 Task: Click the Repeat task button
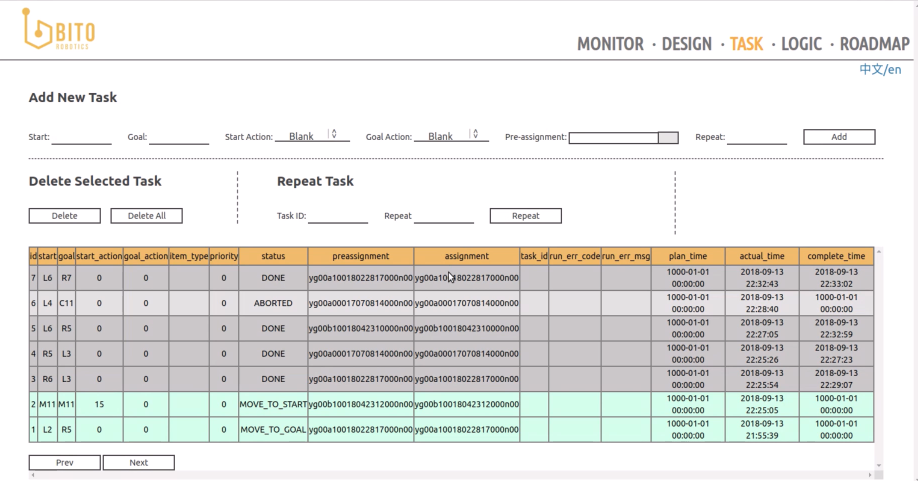525,215
